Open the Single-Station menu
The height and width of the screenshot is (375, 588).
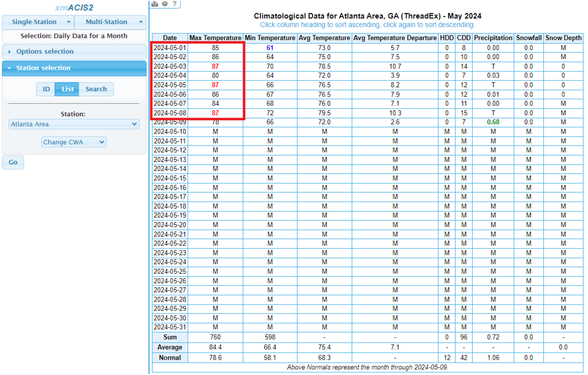[x=38, y=22]
